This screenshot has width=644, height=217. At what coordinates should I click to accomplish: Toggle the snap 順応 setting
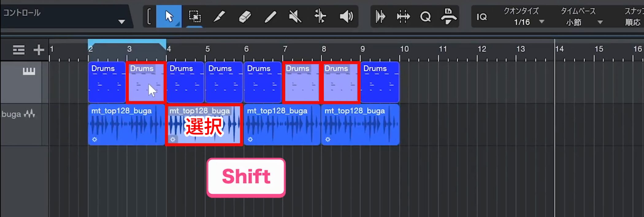tap(633, 22)
